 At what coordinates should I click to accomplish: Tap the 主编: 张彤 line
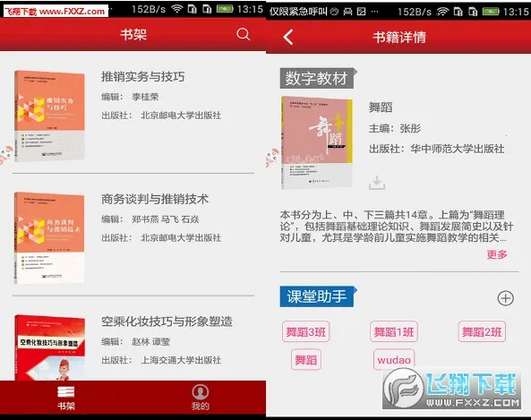pos(395,128)
